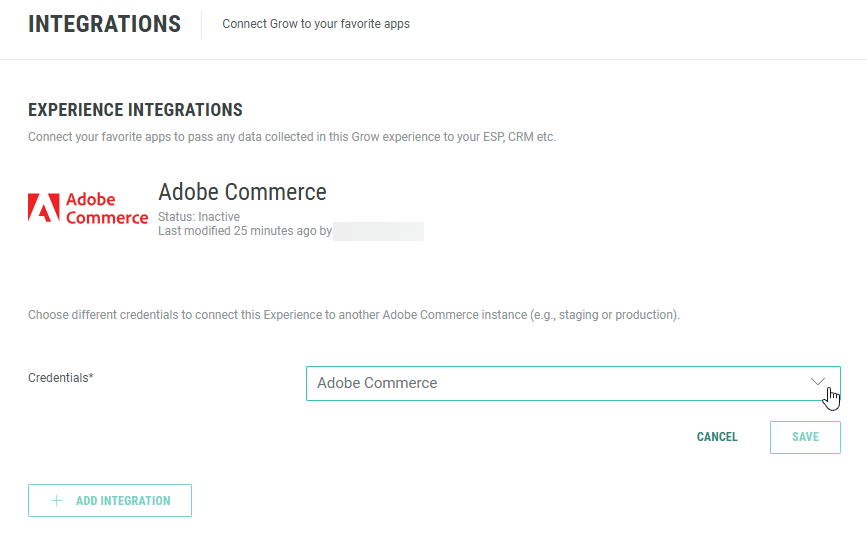Click the plus icon beside Add Integration
This screenshot has height=540, width=867.
pos(56,501)
